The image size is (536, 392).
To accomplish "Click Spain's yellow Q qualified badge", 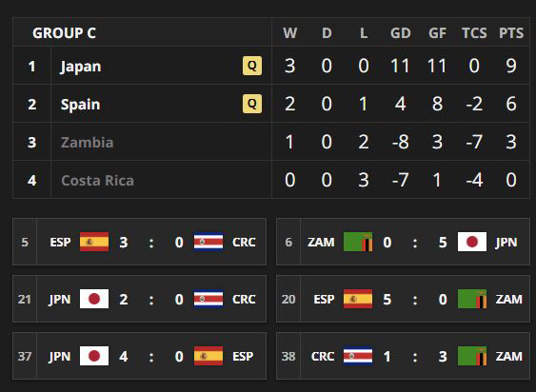I will coord(252,104).
